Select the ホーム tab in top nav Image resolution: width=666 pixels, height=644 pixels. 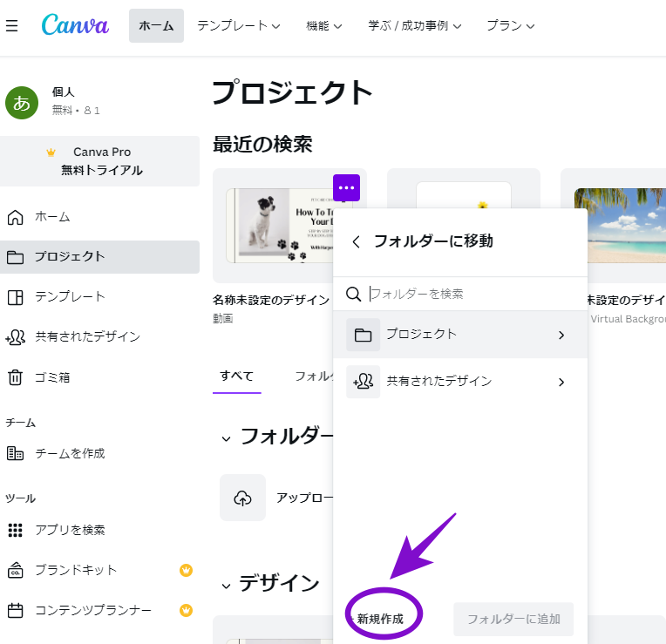pyautogui.click(x=156, y=25)
